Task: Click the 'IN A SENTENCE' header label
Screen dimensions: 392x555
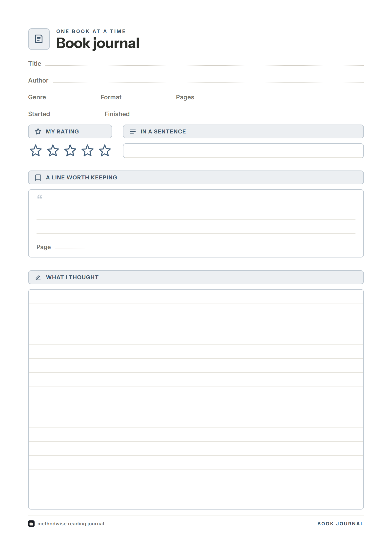Action: [x=163, y=131]
